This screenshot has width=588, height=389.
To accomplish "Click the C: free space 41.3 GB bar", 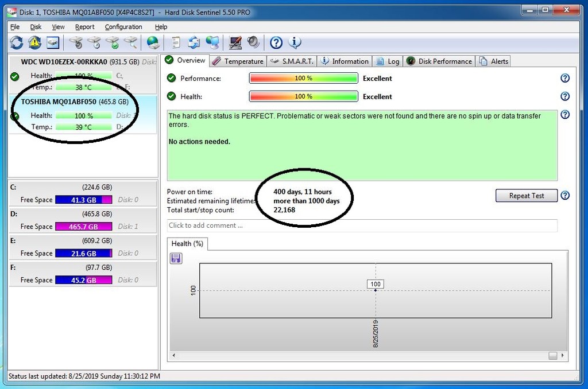I will click(84, 200).
